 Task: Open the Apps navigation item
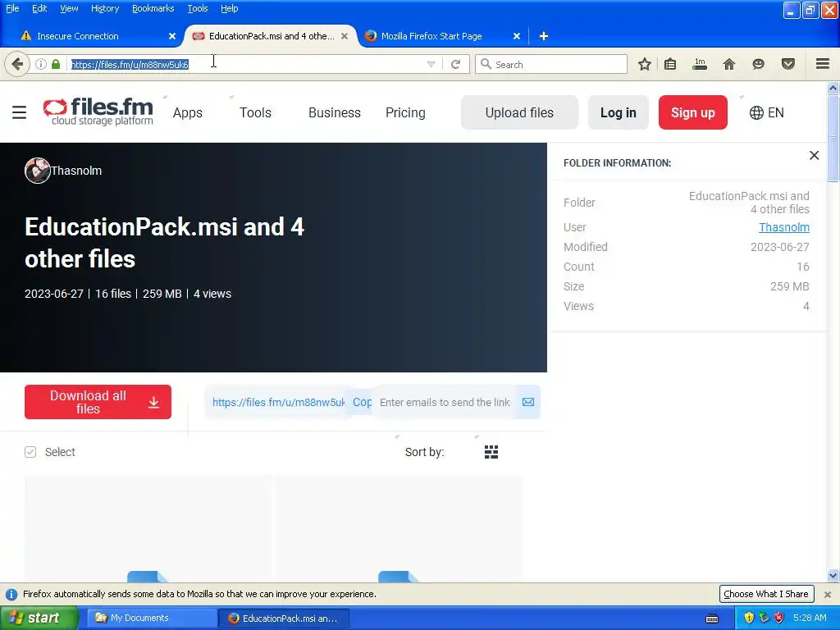point(188,112)
